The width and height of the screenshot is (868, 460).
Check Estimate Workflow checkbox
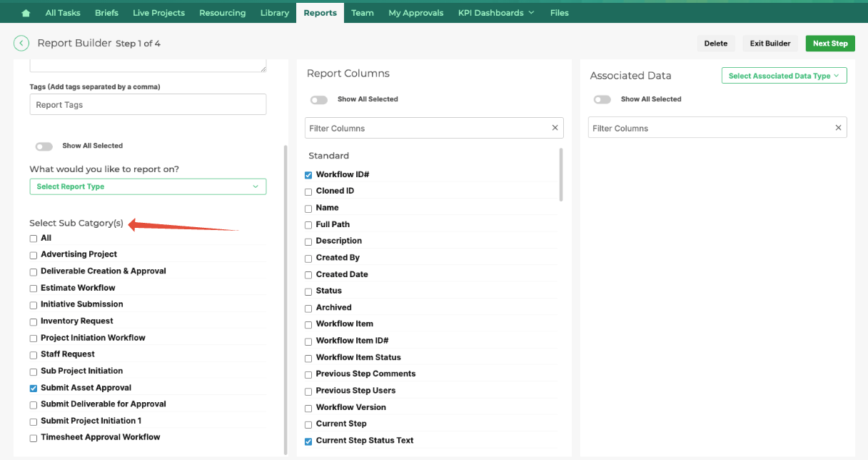tap(34, 289)
